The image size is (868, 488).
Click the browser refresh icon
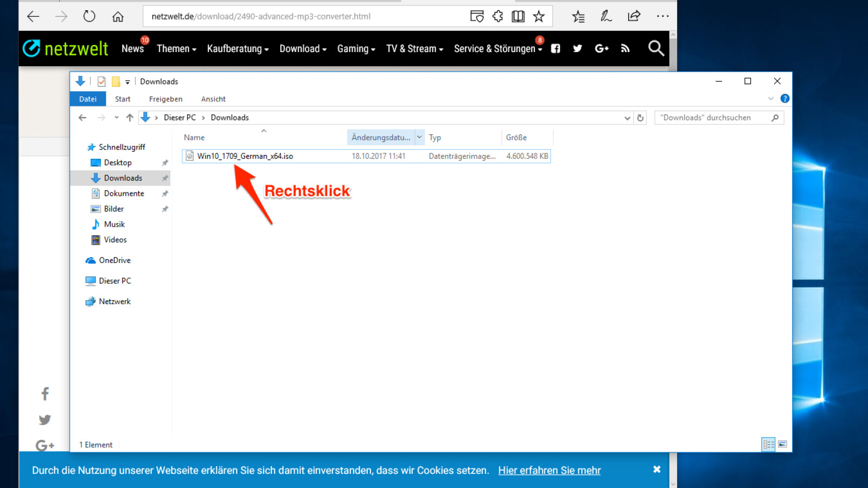click(x=90, y=16)
